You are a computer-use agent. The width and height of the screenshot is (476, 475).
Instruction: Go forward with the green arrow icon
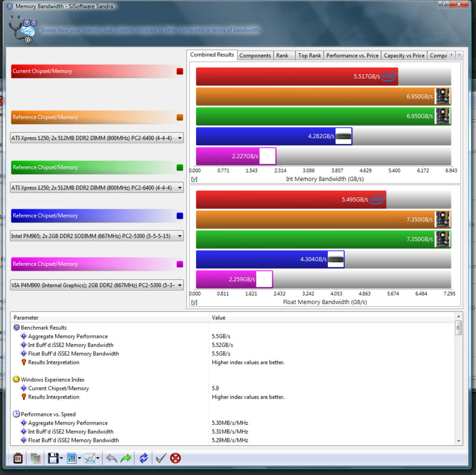(126, 458)
